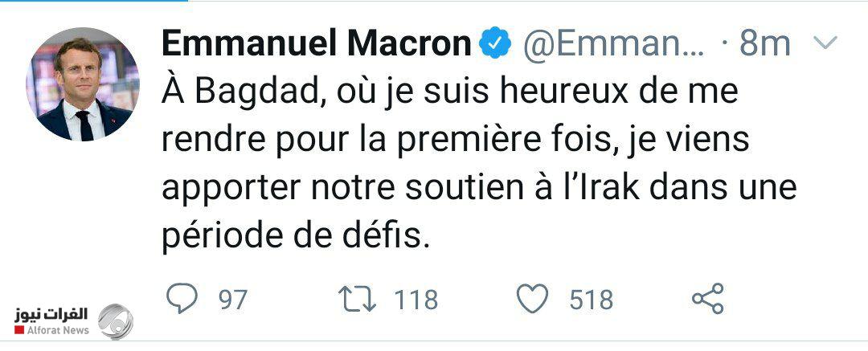868x351 pixels.
Task: Click the 118 retweets count
Action: 416,300
